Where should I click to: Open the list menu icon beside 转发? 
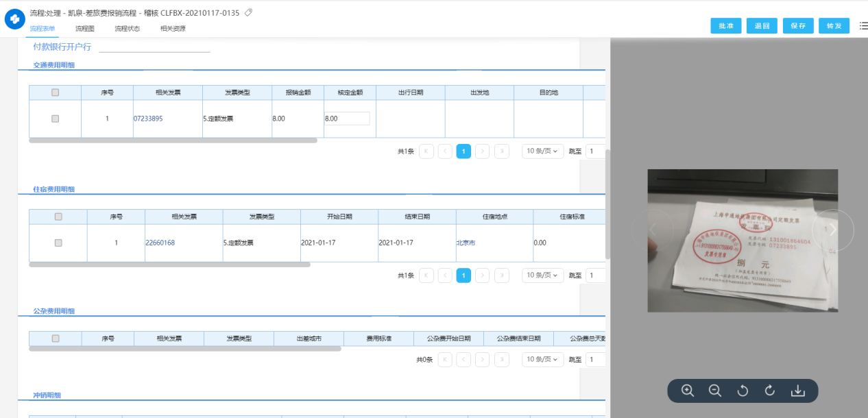(x=863, y=25)
